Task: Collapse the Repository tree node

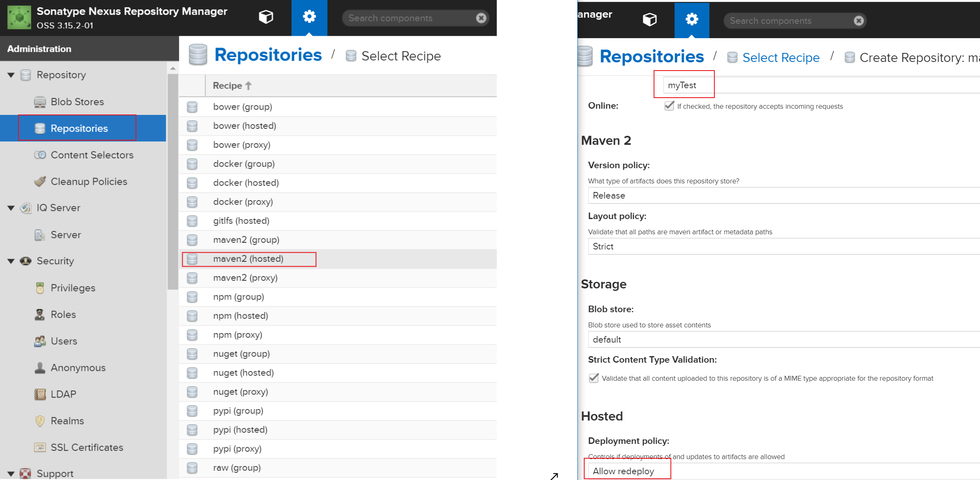Action: pos(11,75)
